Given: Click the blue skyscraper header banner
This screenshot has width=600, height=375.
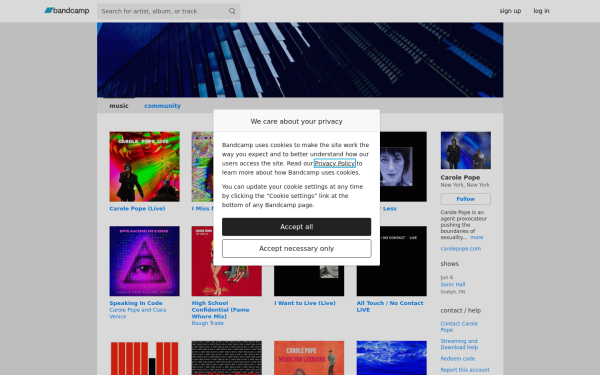Looking at the screenshot, I should 300,60.
